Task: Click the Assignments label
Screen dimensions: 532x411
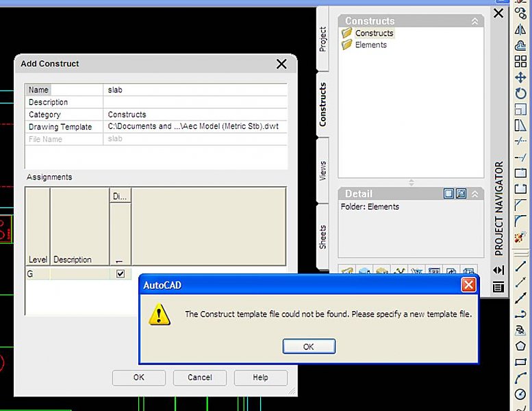Action: (49, 177)
